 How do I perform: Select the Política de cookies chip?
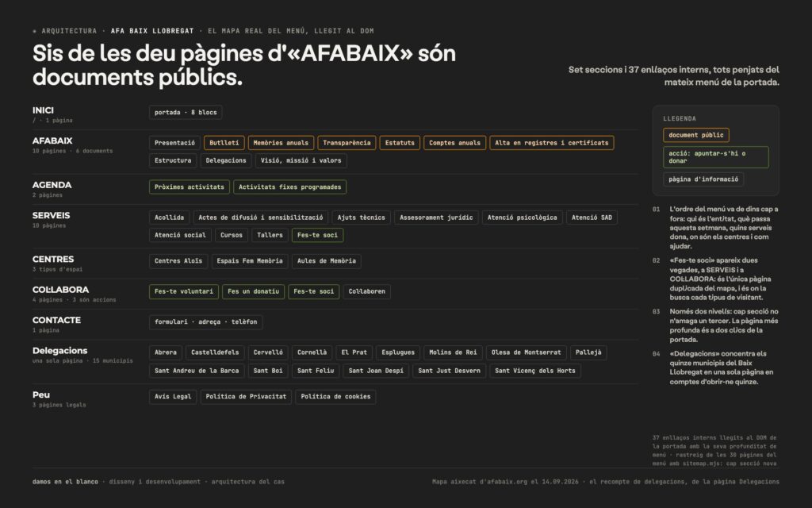point(335,397)
